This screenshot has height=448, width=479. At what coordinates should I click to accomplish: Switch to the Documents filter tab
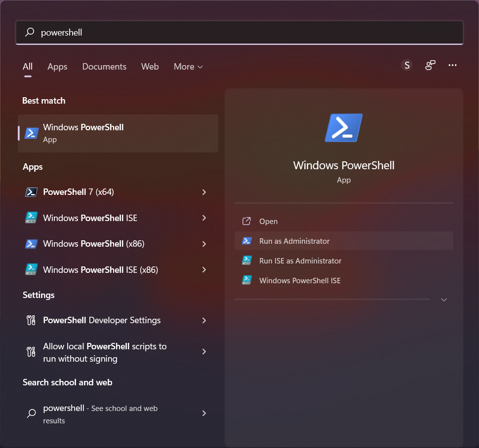tap(104, 66)
